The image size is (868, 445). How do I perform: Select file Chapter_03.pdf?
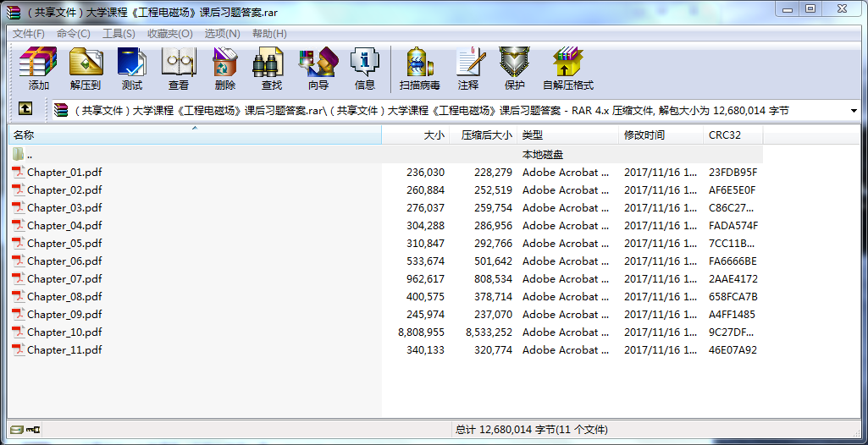64,207
